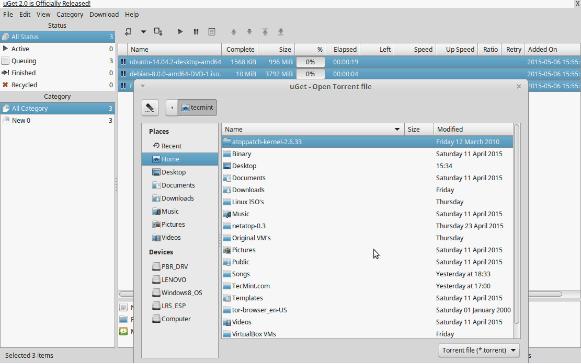Sort downloads by Complete column
The height and width of the screenshot is (364, 581).
pyautogui.click(x=240, y=49)
